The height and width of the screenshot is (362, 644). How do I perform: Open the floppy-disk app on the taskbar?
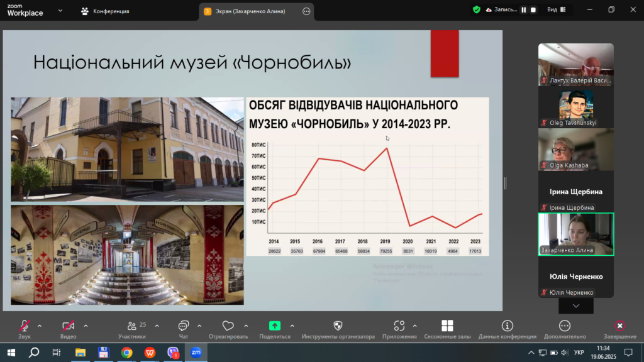[104, 353]
